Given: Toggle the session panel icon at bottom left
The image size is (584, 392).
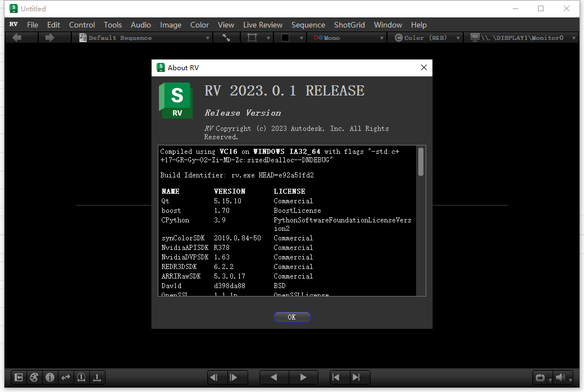Looking at the screenshot, I should 18,377.
